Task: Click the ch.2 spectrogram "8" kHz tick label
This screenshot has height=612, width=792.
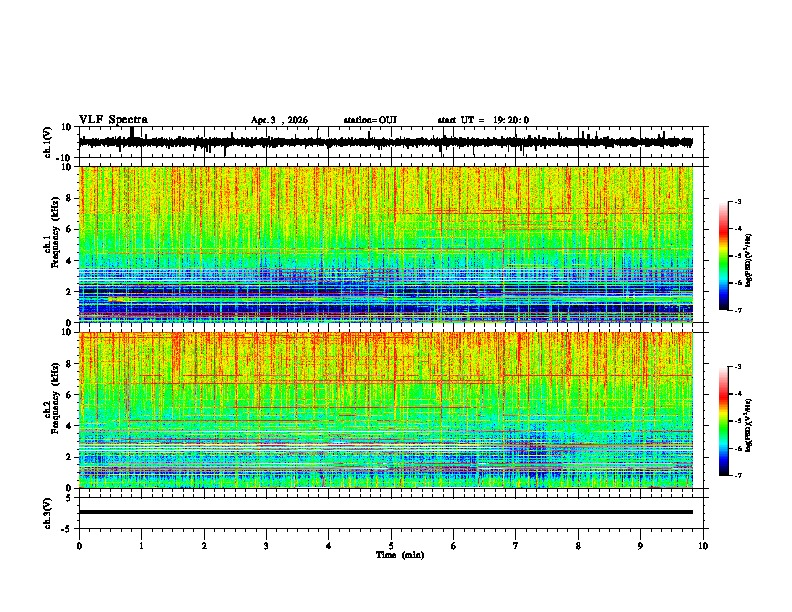Action: pos(70,363)
